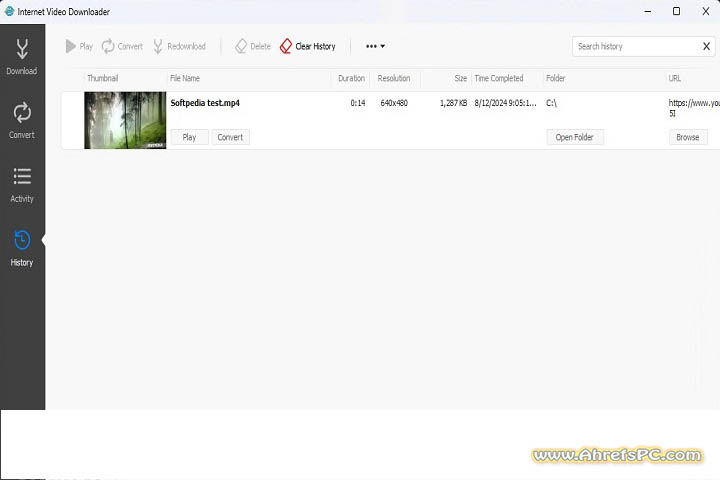Close the Internet Video Downloader window
Screen dimensions: 720x480
[x=706, y=11]
